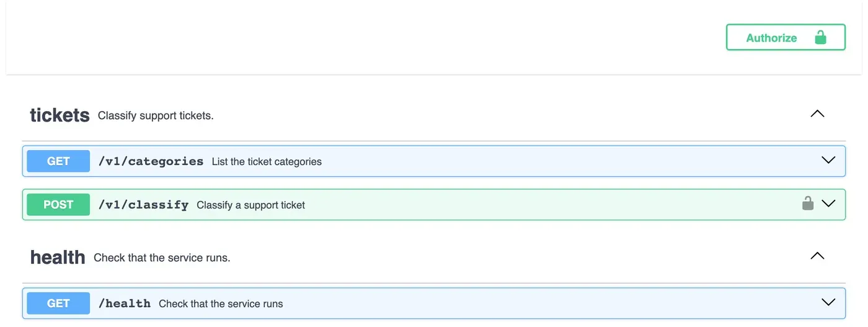868x327 pixels.
Task: Click the POST badge for /v1/classify
Action: point(58,205)
